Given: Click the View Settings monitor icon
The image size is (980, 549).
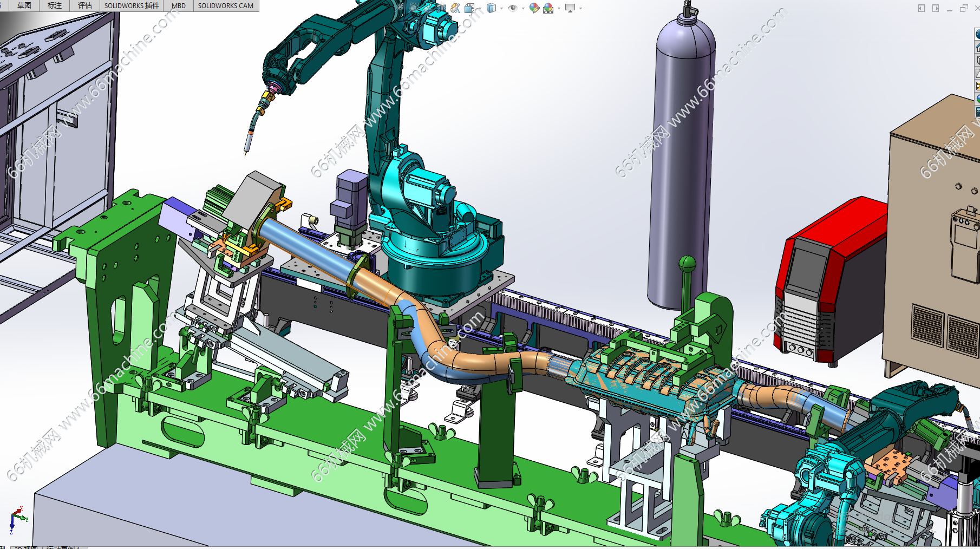Looking at the screenshot, I should pyautogui.click(x=570, y=8).
